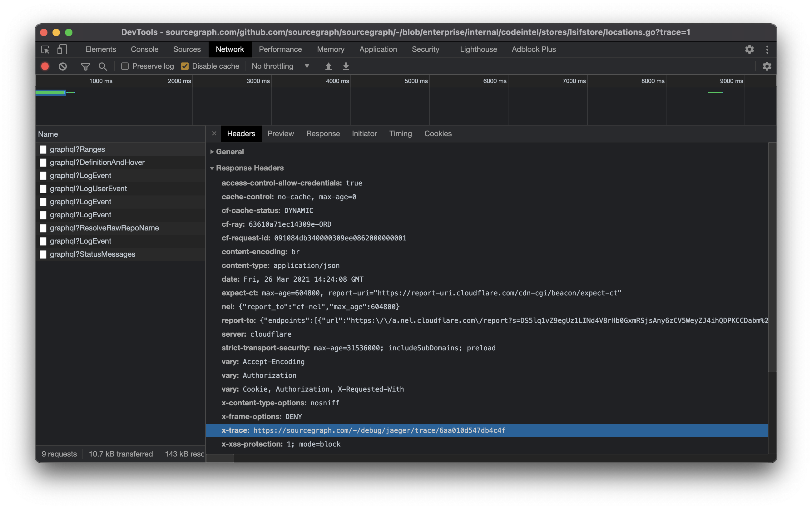
Task: Open the Application tab
Action: (x=378, y=49)
